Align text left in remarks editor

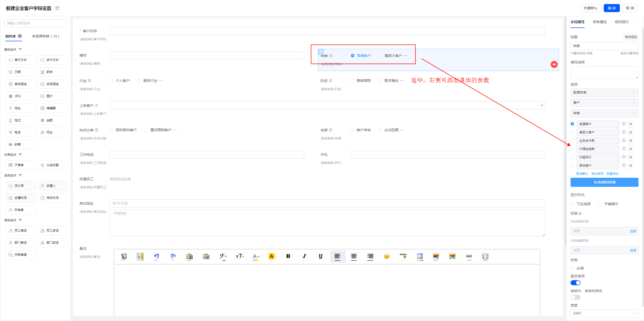pos(338,257)
